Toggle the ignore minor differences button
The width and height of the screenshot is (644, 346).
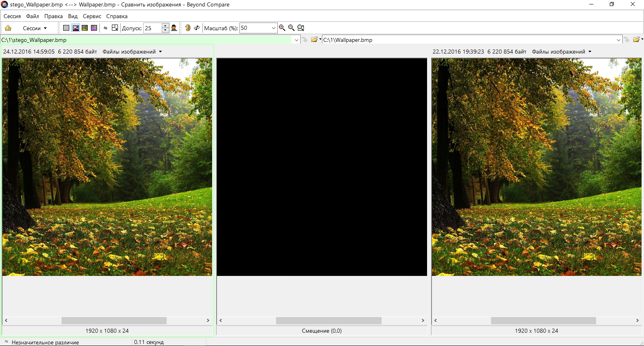coord(105,28)
